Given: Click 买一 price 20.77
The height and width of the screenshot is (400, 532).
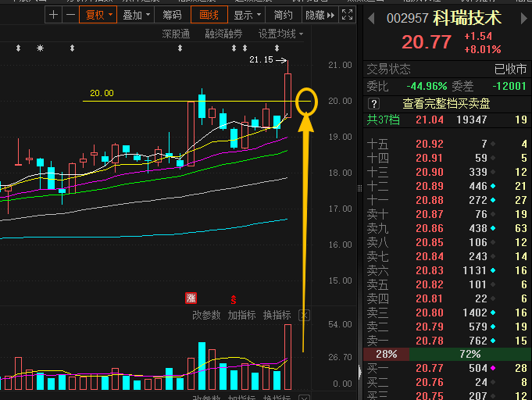Looking at the screenshot, I should [430, 368].
